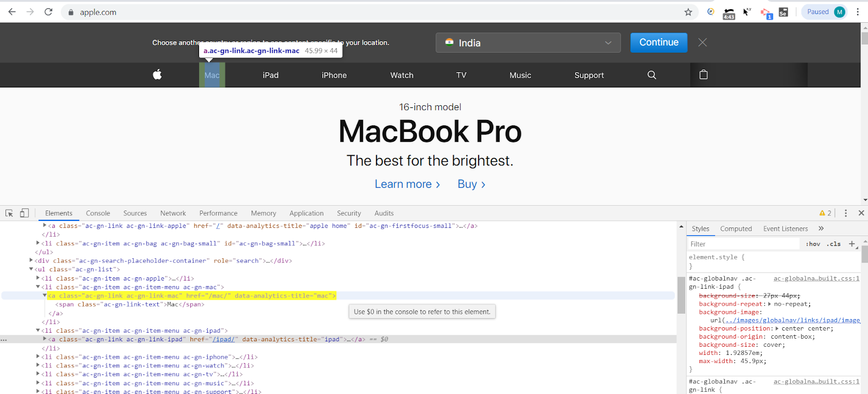Open the search icon in Apple navigation

point(652,75)
